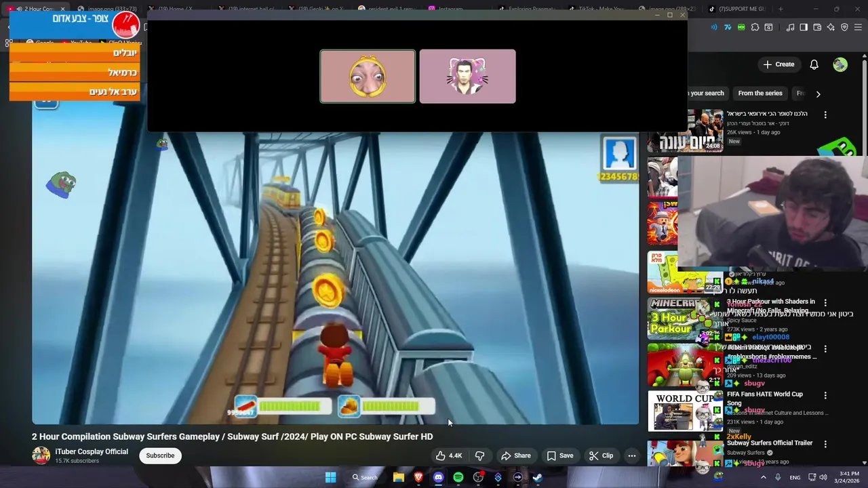Like the Subway Surfers video
The height and width of the screenshot is (488, 868).
click(449, 455)
